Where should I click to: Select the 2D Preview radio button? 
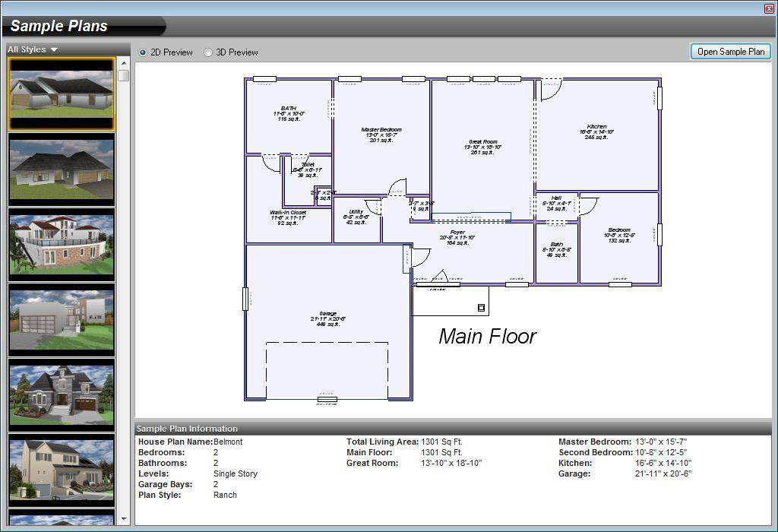tap(143, 52)
